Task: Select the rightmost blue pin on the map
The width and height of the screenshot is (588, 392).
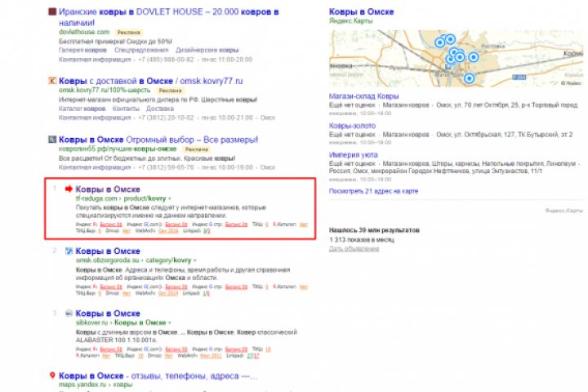Action: click(x=474, y=57)
